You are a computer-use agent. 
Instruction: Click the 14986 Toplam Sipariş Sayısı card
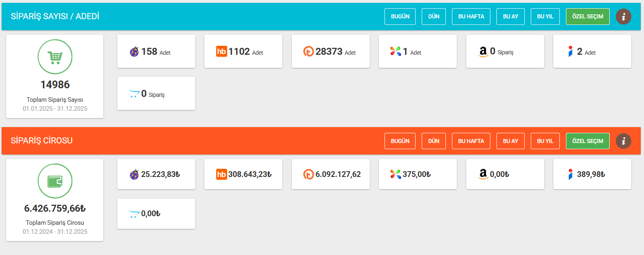[55, 77]
